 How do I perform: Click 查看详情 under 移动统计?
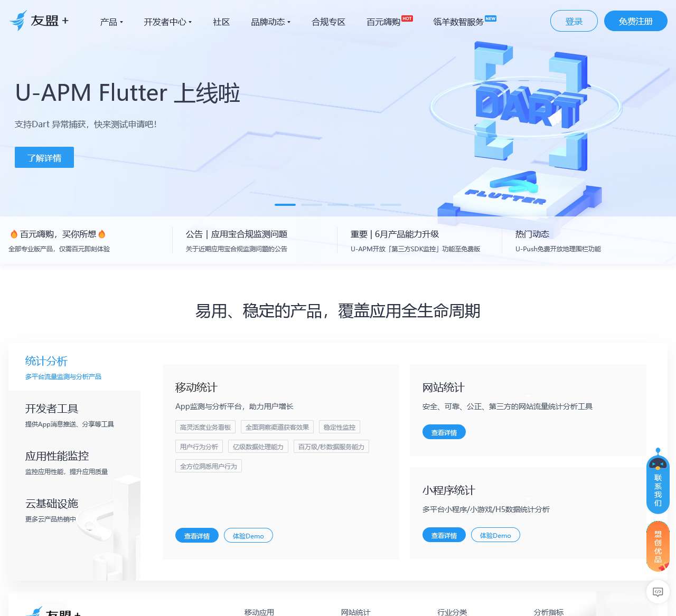click(x=197, y=535)
